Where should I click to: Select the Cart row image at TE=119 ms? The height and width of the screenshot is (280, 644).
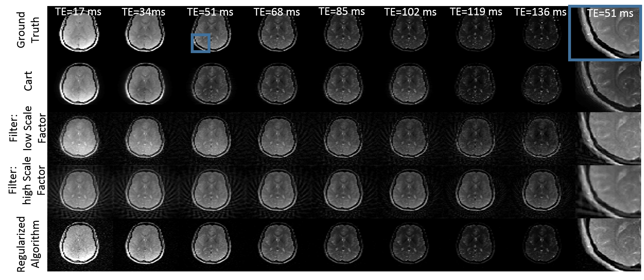[475, 85]
